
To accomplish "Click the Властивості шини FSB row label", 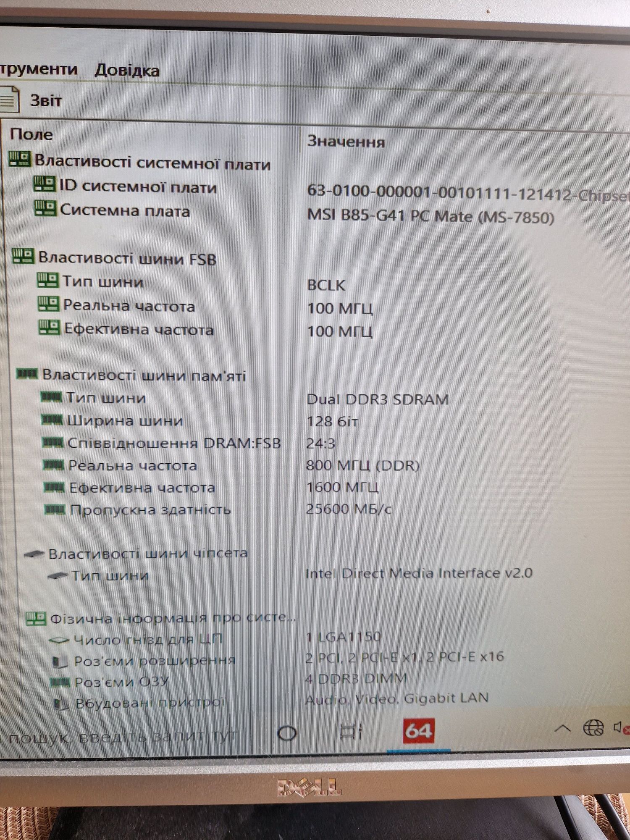I will point(127,258).
